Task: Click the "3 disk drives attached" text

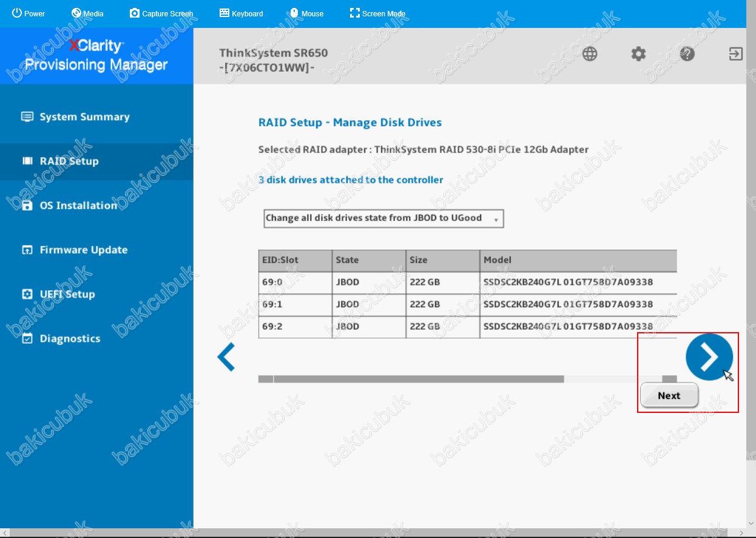Action: tap(351, 180)
